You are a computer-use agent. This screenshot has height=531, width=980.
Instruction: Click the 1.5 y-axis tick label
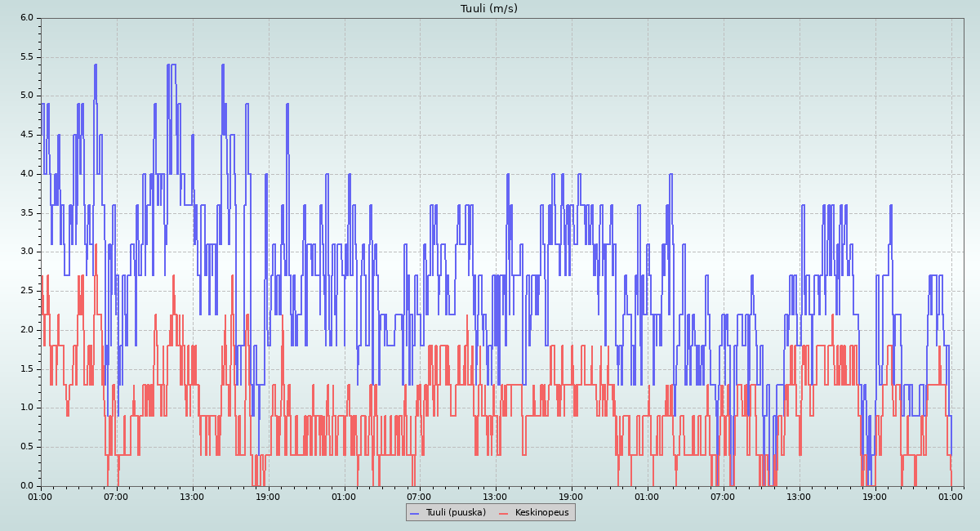pyautogui.click(x=27, y=369)
